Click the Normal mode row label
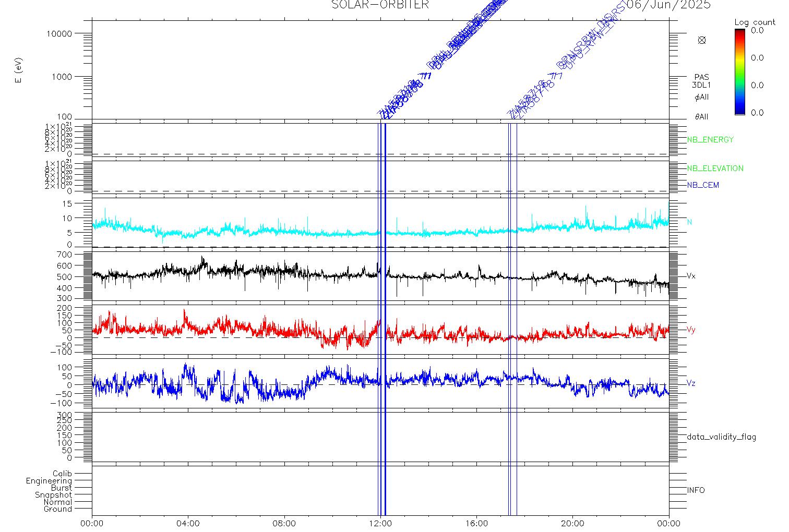The width and height of the screenshot is (789, 532). (58, 502)
